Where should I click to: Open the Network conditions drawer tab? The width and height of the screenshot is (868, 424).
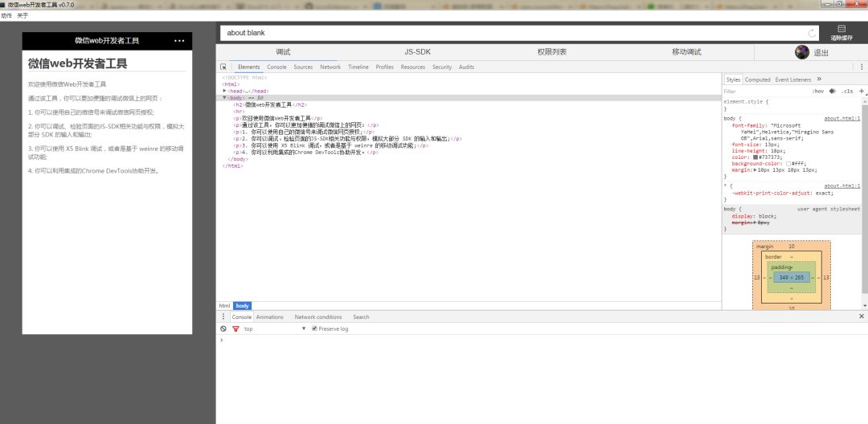[318, 316]
